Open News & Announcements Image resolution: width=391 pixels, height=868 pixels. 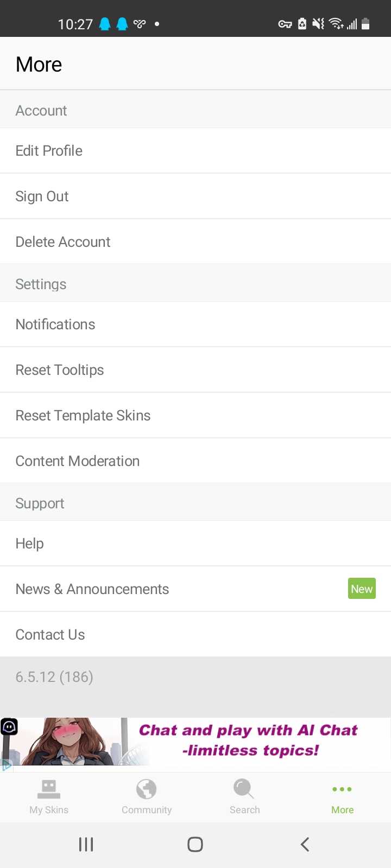tap(195, 589)
